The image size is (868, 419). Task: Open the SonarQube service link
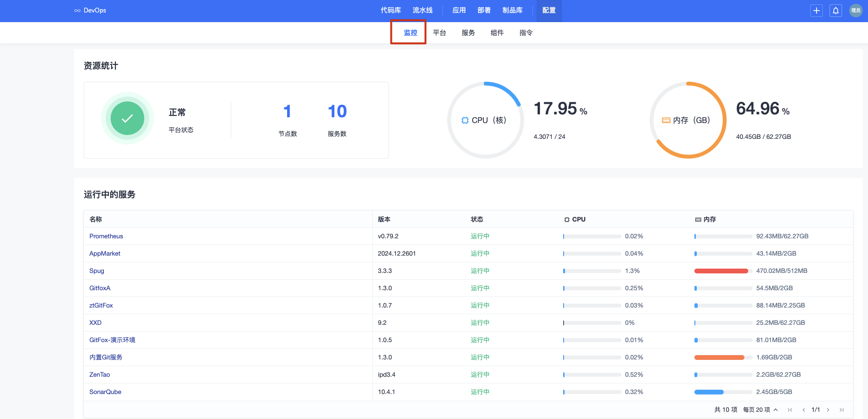click(105, 392)
